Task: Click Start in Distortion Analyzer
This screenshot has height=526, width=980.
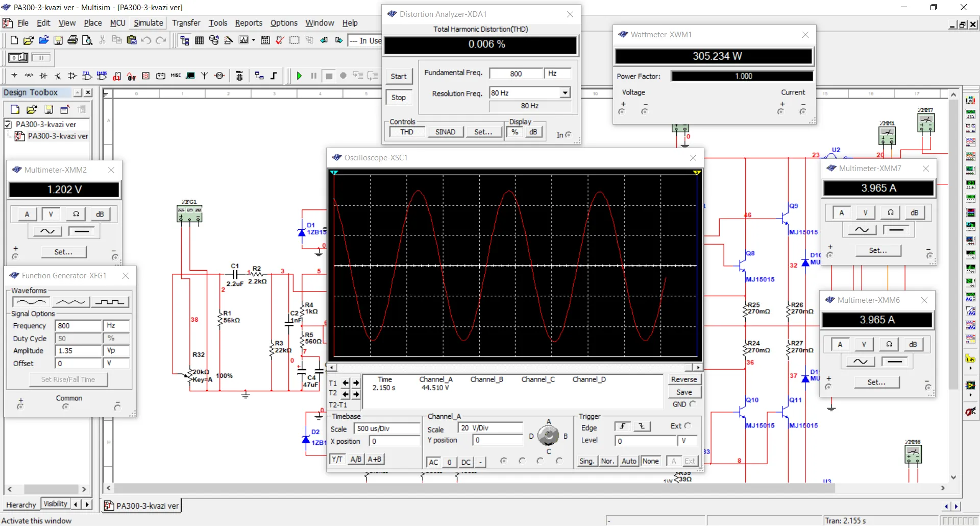Action: pyautogui.click(x=399, y=77)
